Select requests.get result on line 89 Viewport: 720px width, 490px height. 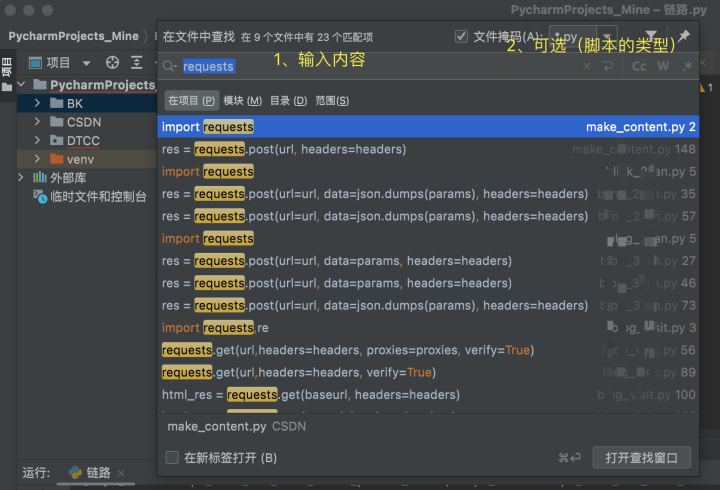(x=428, y=372)
